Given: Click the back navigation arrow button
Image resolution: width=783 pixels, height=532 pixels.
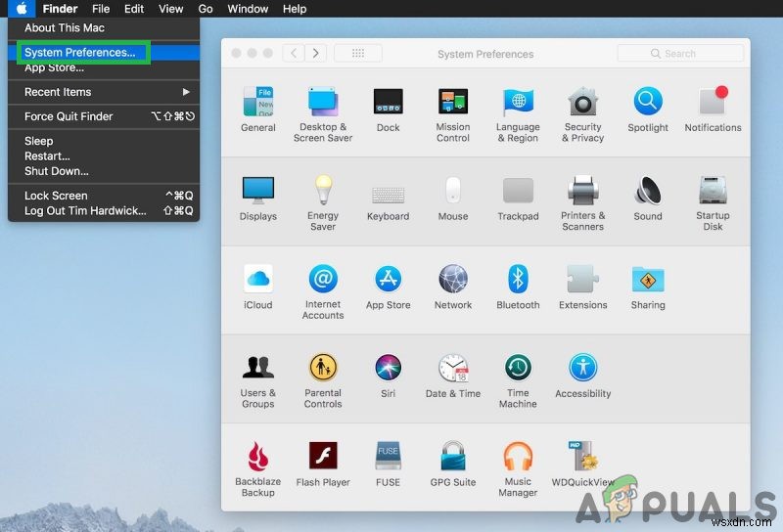Looking at the screenshot, I should tap(293, 54).
